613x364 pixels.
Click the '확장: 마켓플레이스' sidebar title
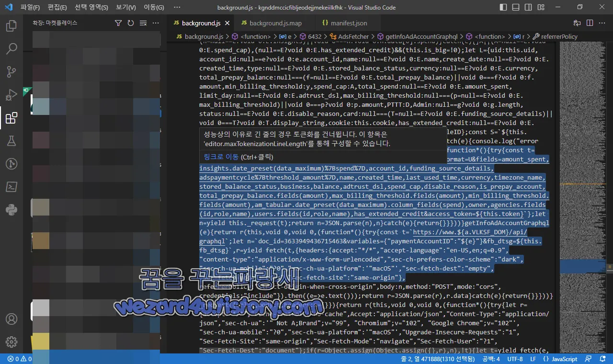click(55, 23)
